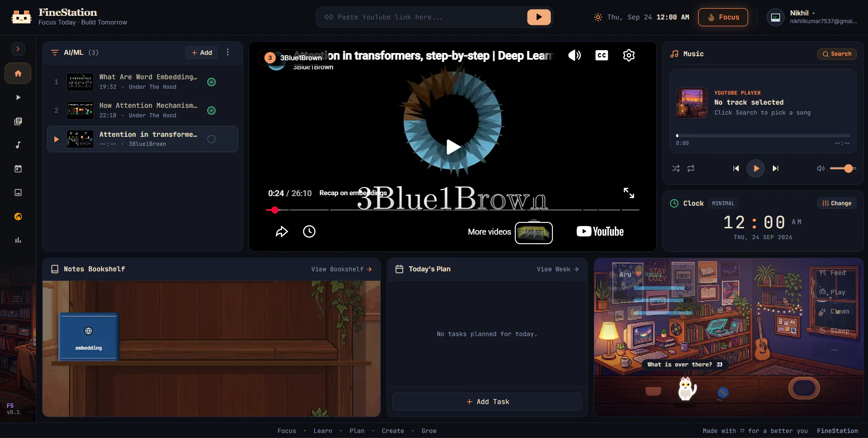Open the View Bookshelf link

[x=341, y=269]
